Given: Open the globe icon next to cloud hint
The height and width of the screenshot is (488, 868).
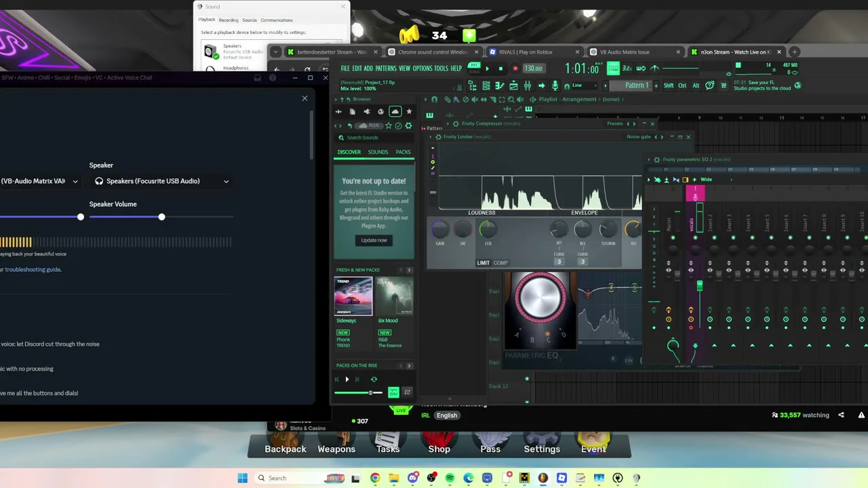Looking at the screenshot, I should click(797, 85).
